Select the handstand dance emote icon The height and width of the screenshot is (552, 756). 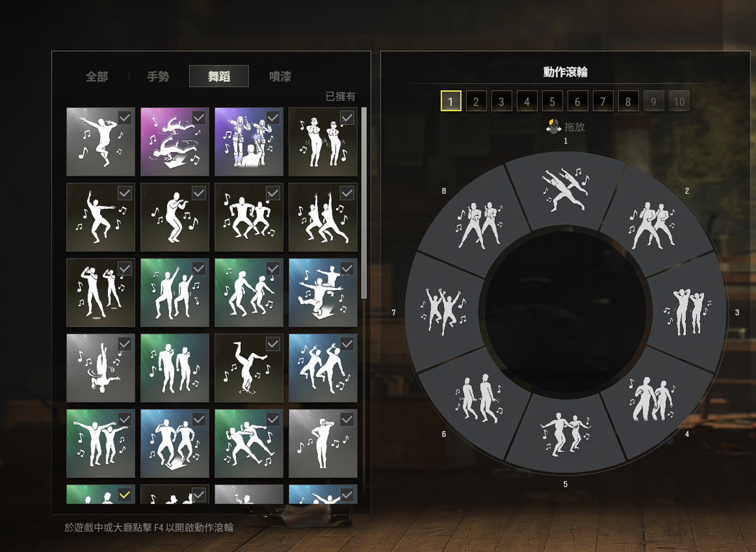tap(248, 368)
